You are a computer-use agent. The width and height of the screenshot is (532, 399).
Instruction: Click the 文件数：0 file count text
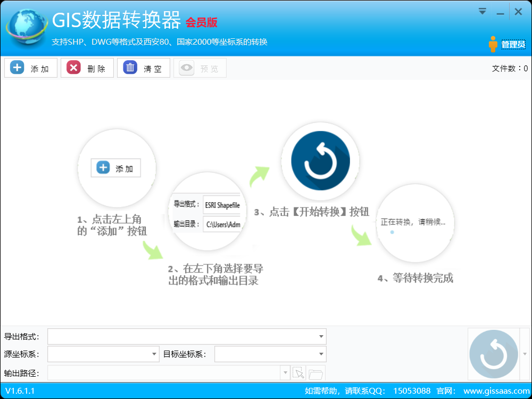[x=510, y=69]
